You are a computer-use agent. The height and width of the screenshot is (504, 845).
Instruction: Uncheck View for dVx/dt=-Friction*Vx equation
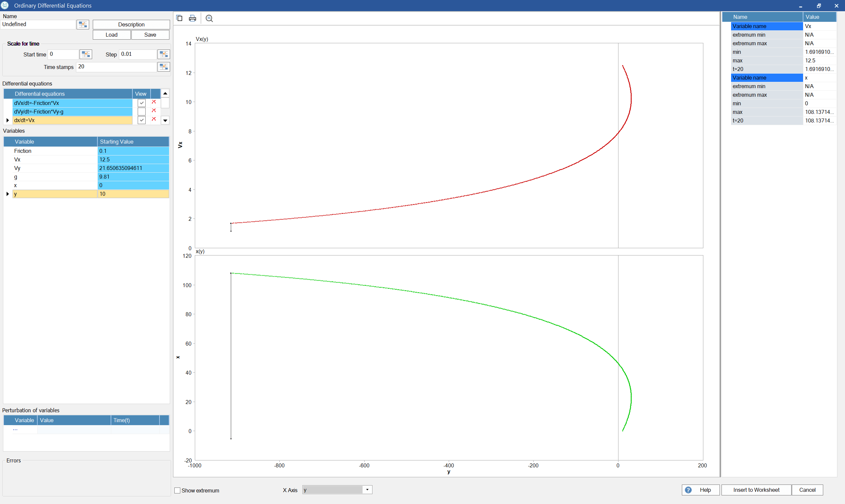[x=142, y=103]
